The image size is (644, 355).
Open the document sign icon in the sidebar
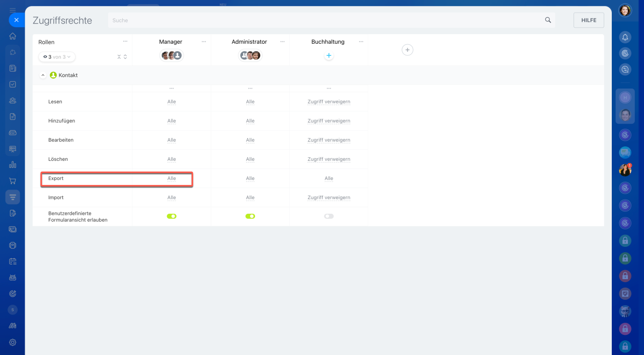[13, 213]
